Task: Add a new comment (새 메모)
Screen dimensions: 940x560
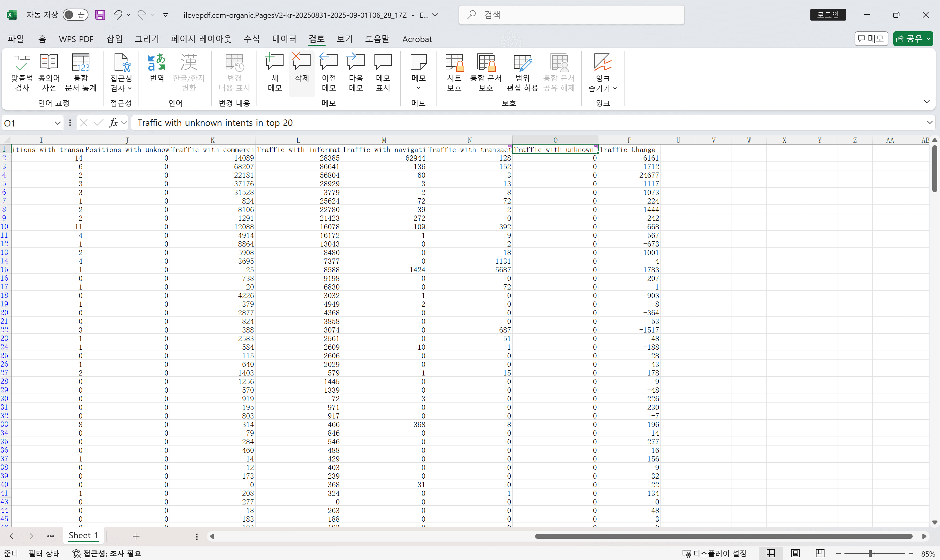Action: (x=275, y=72)
